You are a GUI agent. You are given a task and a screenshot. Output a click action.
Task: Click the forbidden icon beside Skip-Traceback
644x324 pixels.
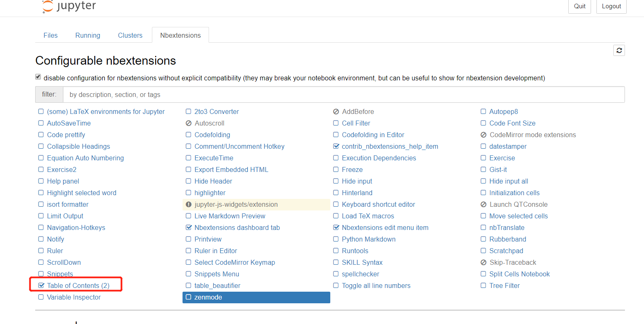pyautogui.click(x=483, y=263)
